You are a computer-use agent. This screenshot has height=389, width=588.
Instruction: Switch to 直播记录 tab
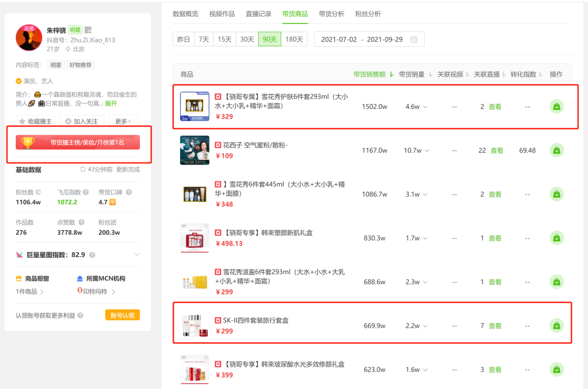pos(259,14)
